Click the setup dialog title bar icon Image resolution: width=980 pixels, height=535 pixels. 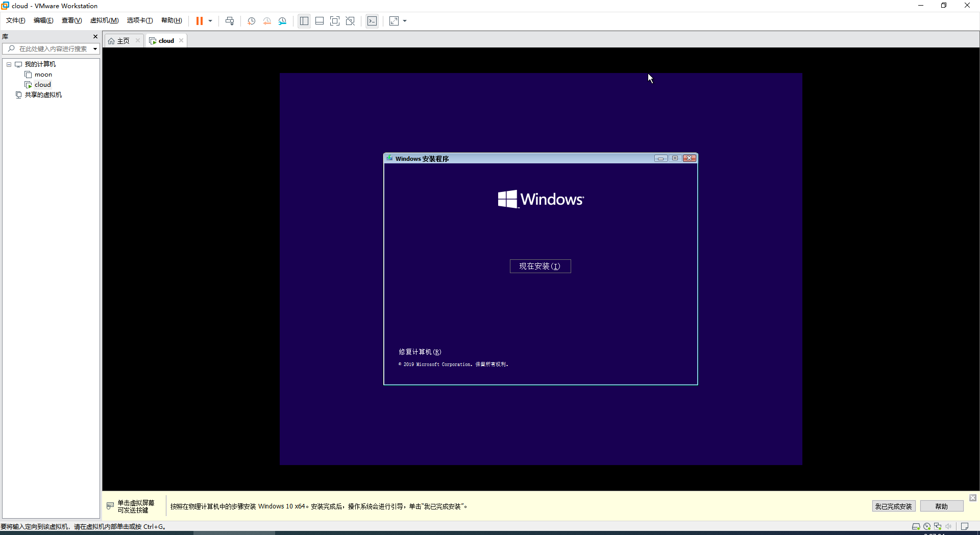coord(389,158)
